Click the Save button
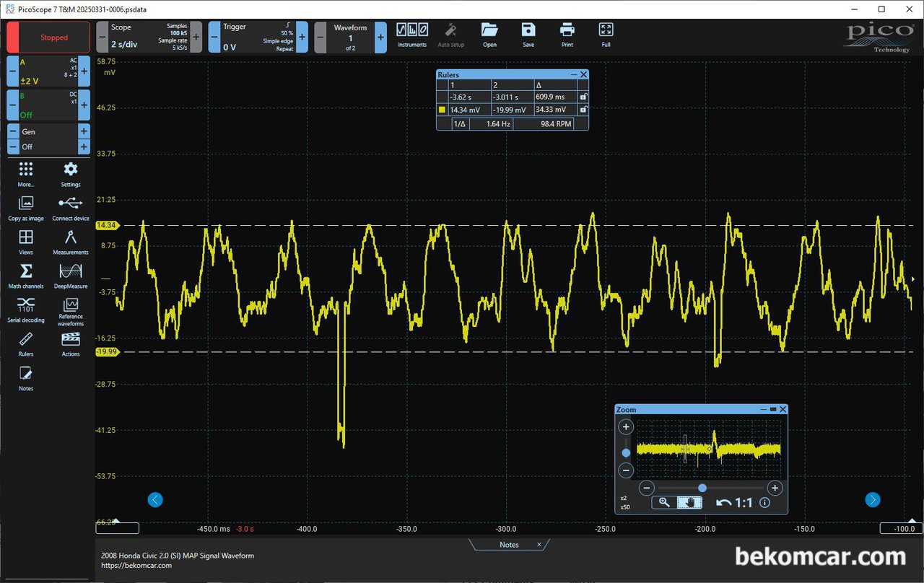Image resolution: width=924 pixels, height=583 pixels. point(528,35)
